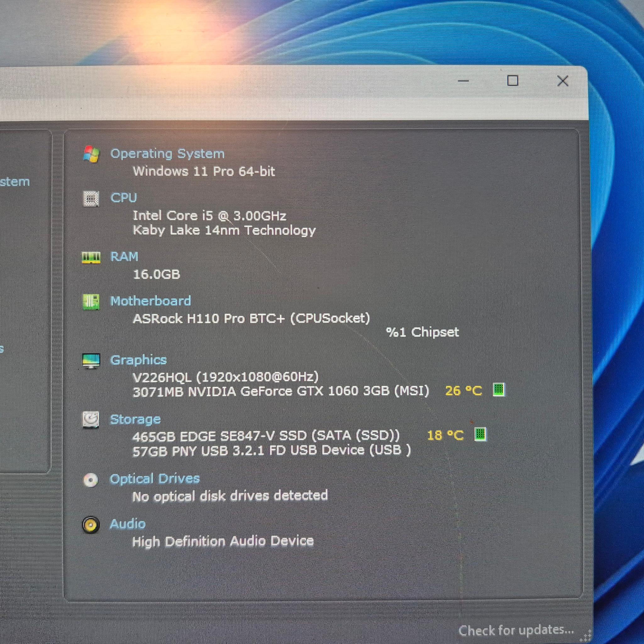The image size is (644, 644).
Task: Open the Operating System section heading
Action: 167,154
